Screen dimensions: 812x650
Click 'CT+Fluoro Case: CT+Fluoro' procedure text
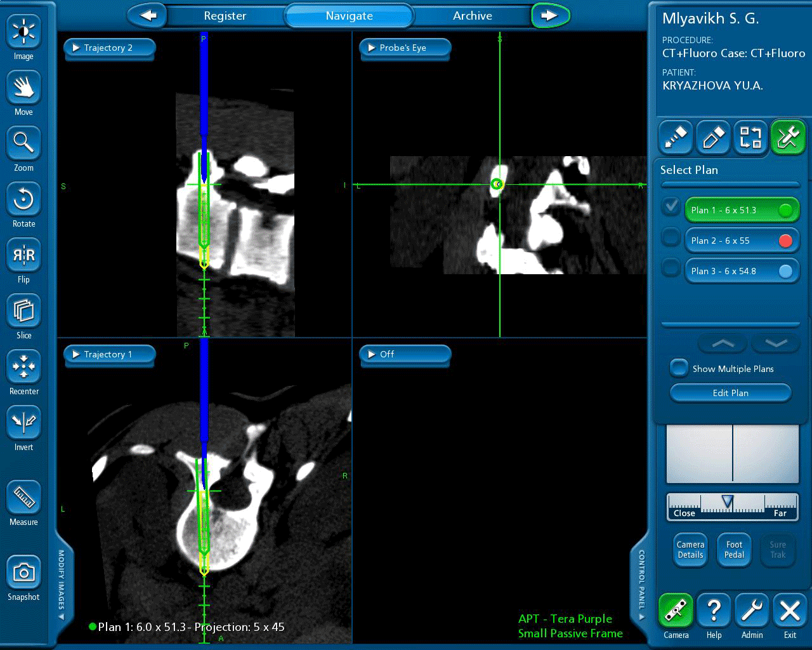point(734,53)
